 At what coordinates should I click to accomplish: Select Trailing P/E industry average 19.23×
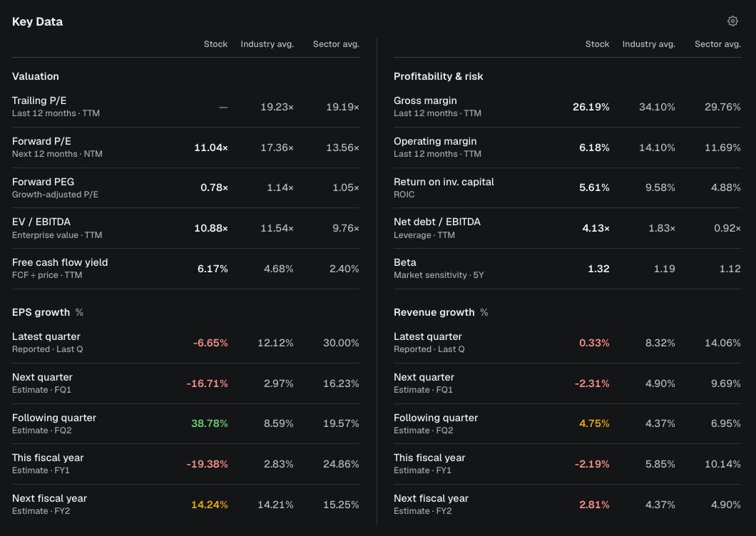277,107
